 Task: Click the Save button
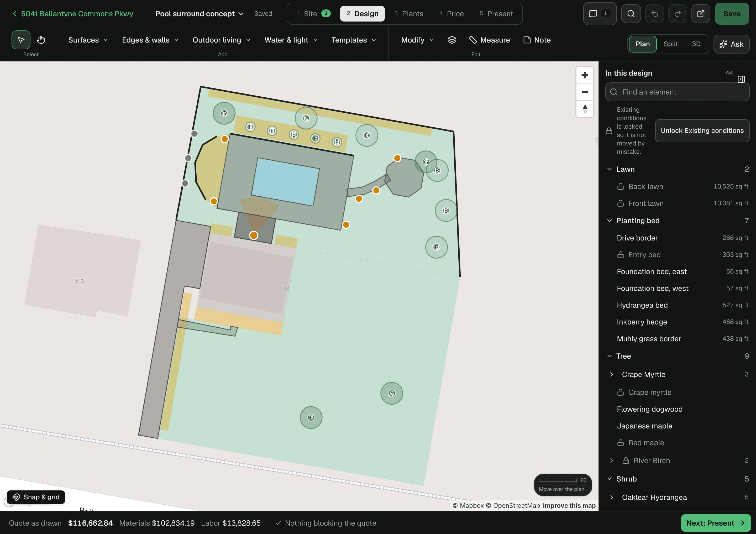[732, 13]
